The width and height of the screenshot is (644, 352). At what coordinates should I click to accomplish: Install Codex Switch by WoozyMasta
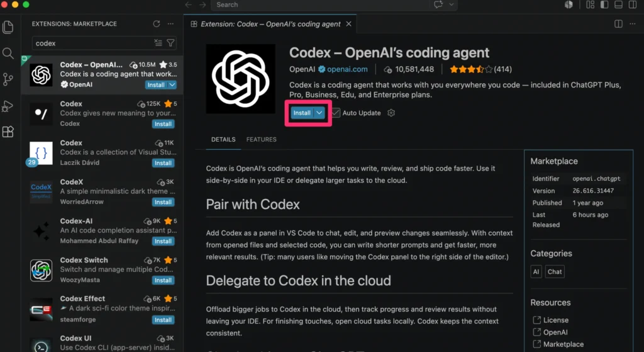click(x=163, y=280)
